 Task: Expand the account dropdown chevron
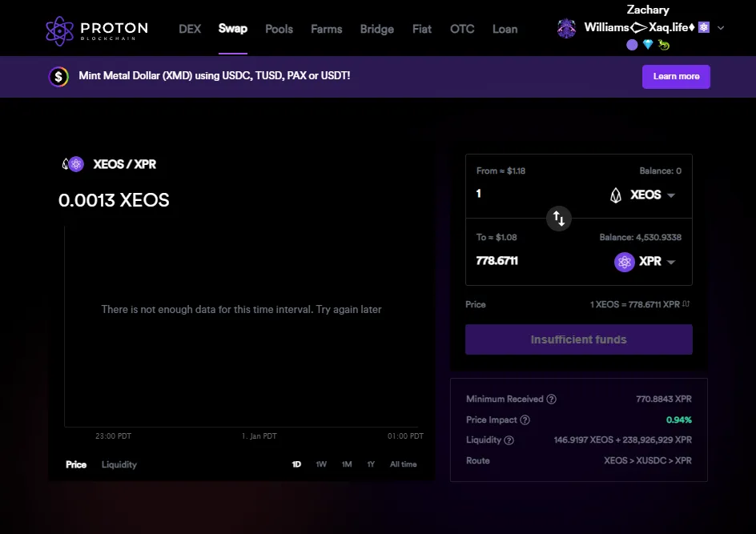721,28
